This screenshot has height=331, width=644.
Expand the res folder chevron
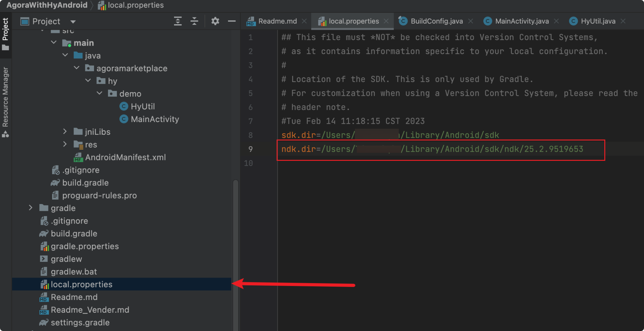(65, 144)
